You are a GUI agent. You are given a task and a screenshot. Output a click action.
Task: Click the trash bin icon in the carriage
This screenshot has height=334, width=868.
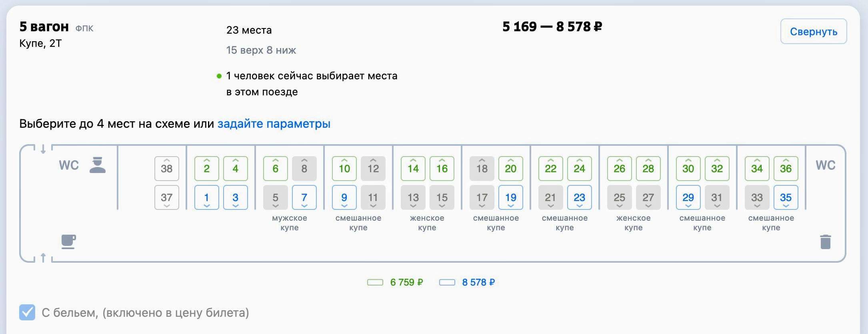(825, 242)
